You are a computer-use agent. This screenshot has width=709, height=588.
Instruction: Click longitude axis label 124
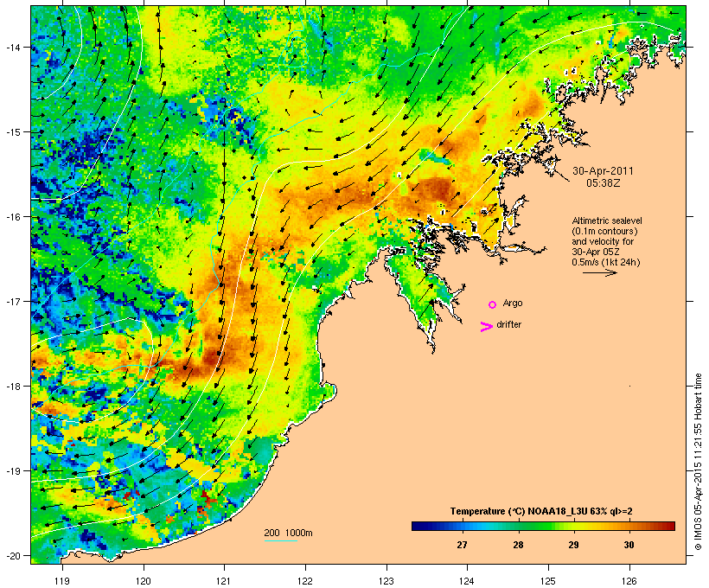467,581
